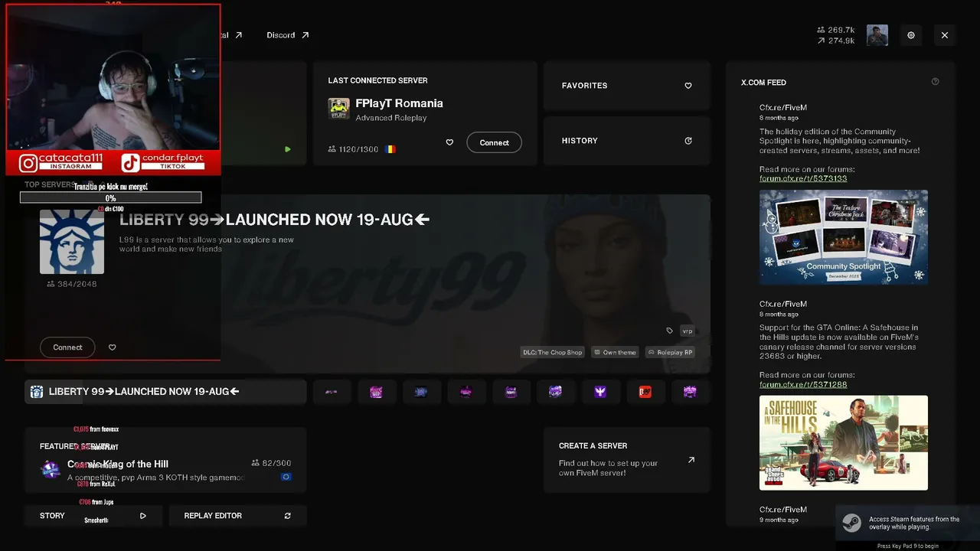Select the vrp tag
The height and width of the screenshot is (551, 980).
point(688,331)
